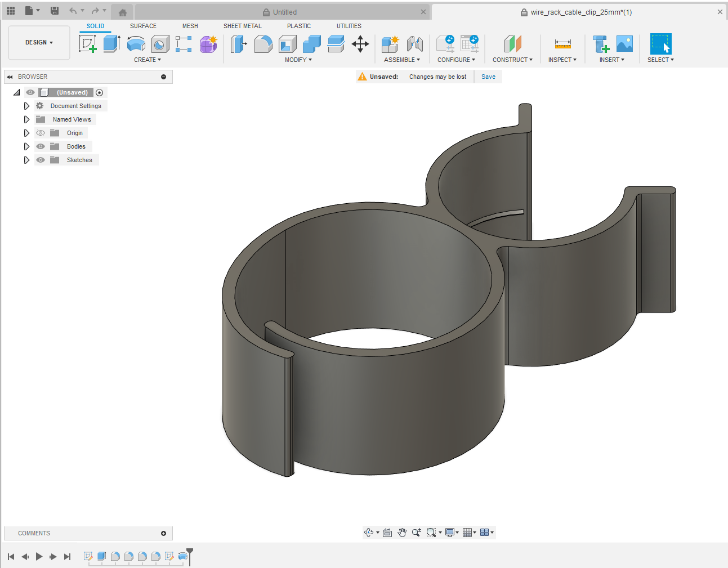Click the Look At camera icon

click(387, 533)
